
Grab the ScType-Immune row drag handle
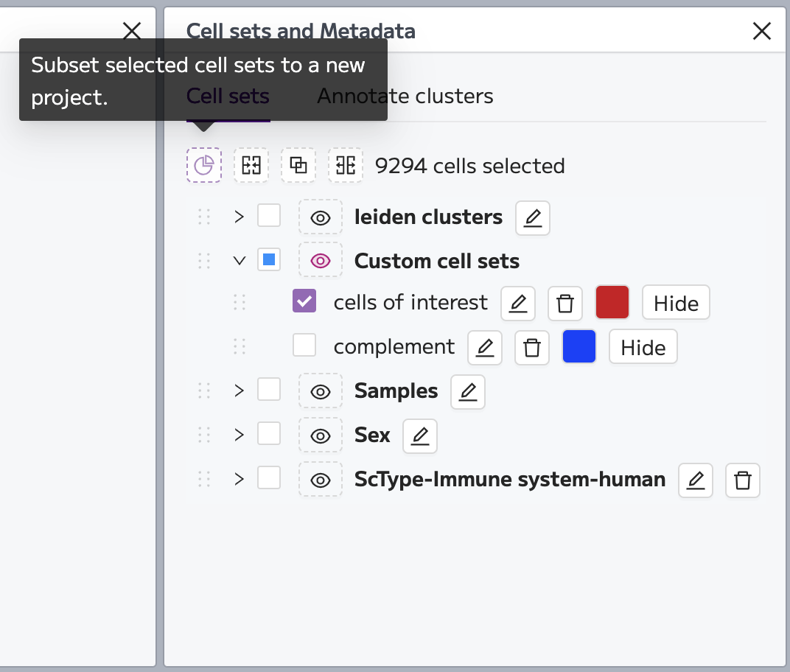pyautogui.click(x=204, y=479)
